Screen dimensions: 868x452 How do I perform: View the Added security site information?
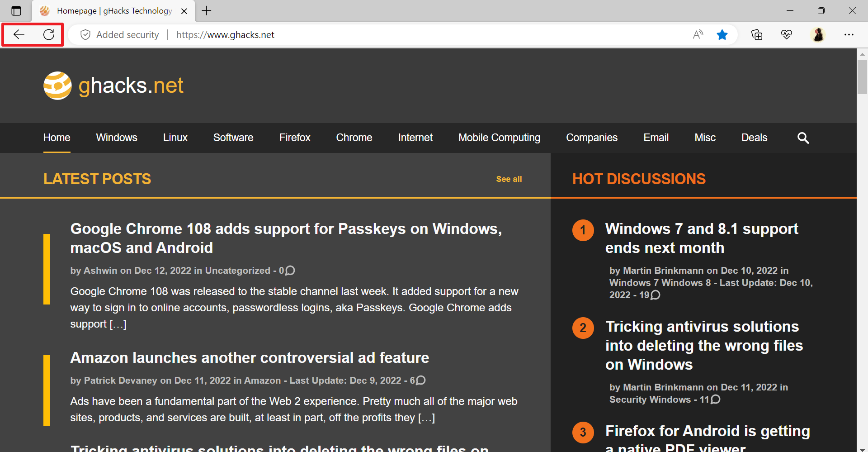point(119,34)
